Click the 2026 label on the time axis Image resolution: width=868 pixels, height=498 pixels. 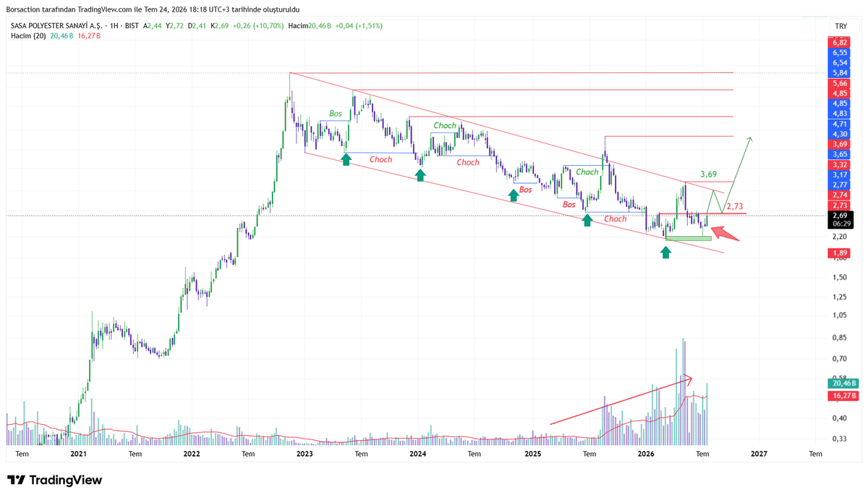[646, 454]
